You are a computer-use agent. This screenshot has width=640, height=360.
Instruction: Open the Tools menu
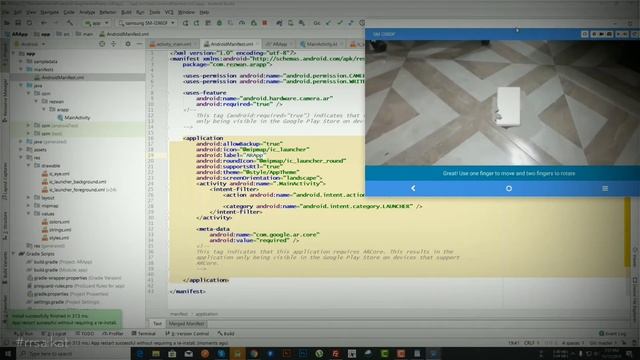pos(155,12)
